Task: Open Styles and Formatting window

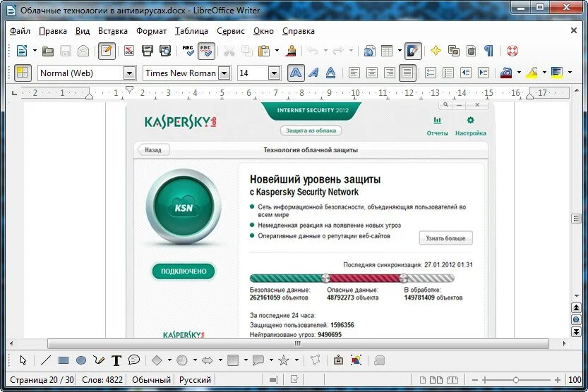Action: (22, 73)
